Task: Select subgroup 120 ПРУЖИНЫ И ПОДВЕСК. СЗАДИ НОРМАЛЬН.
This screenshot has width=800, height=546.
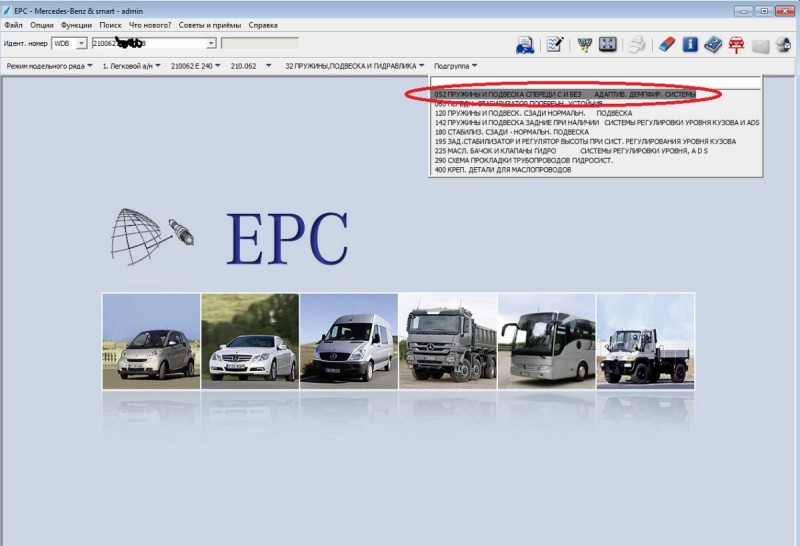Action: click(x=533, y=113)
